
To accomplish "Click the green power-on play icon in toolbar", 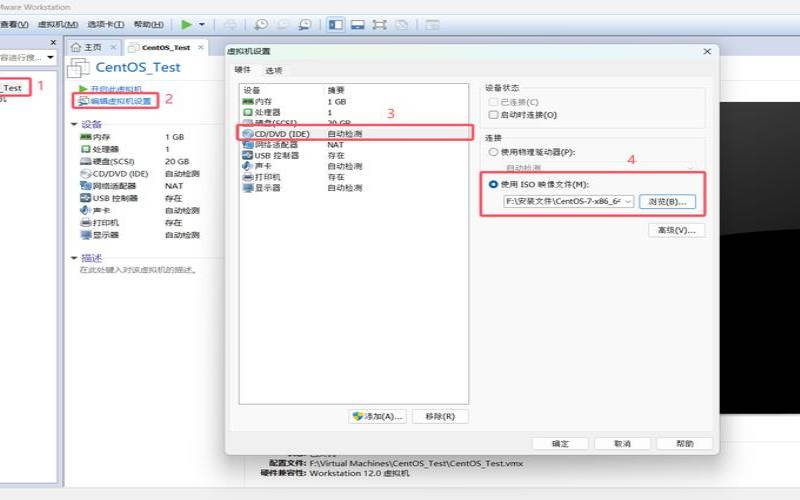I will [187, 23].
